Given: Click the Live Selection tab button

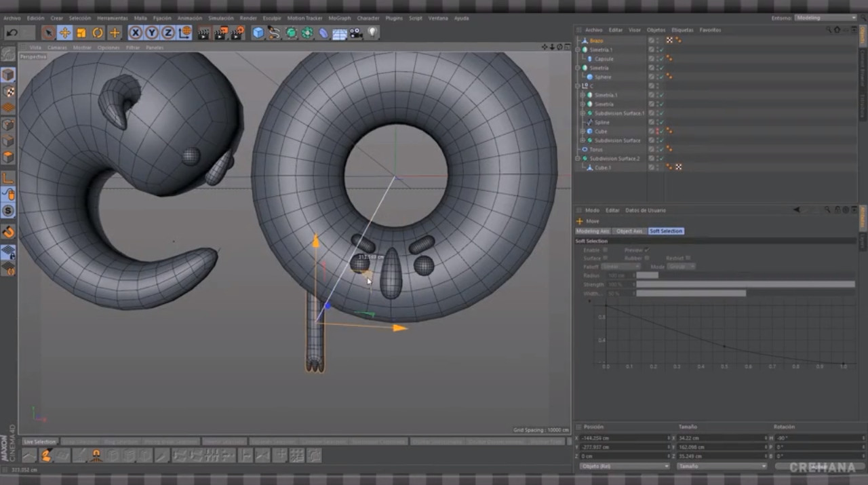Looking at the screenshot, I should click(x=39, y=442).
